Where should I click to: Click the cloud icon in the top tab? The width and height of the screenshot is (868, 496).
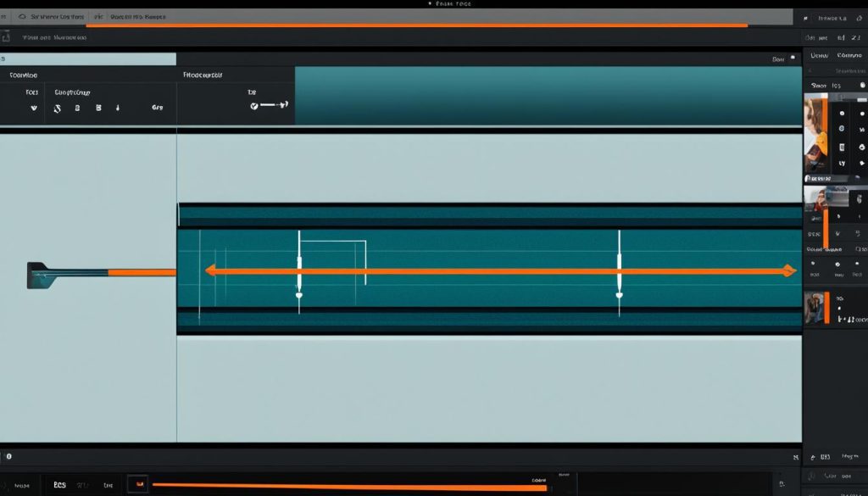[x=22, y=17]
